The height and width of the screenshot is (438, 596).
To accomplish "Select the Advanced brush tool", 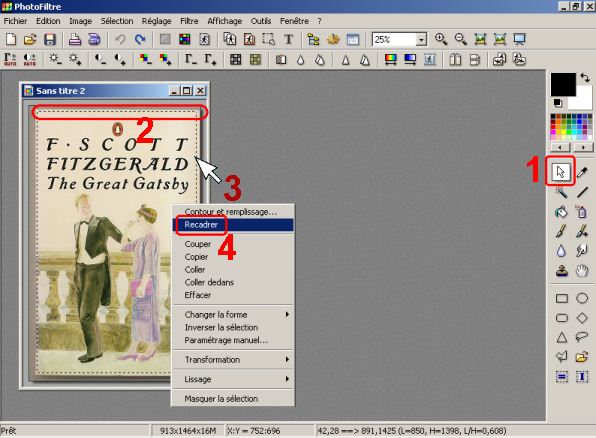I will coord(582,231).
